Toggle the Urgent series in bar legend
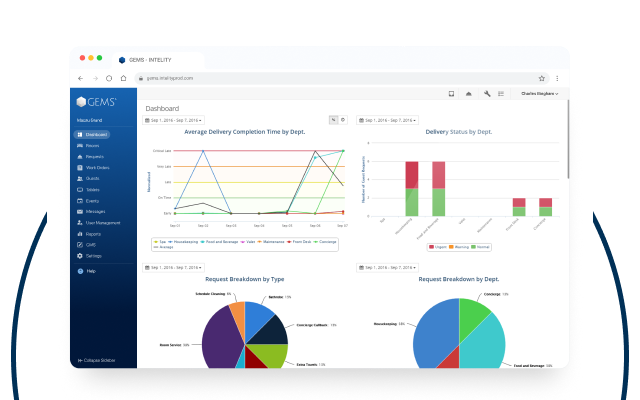The width and height of the screenshot is (640, 400). pos(438,247)
